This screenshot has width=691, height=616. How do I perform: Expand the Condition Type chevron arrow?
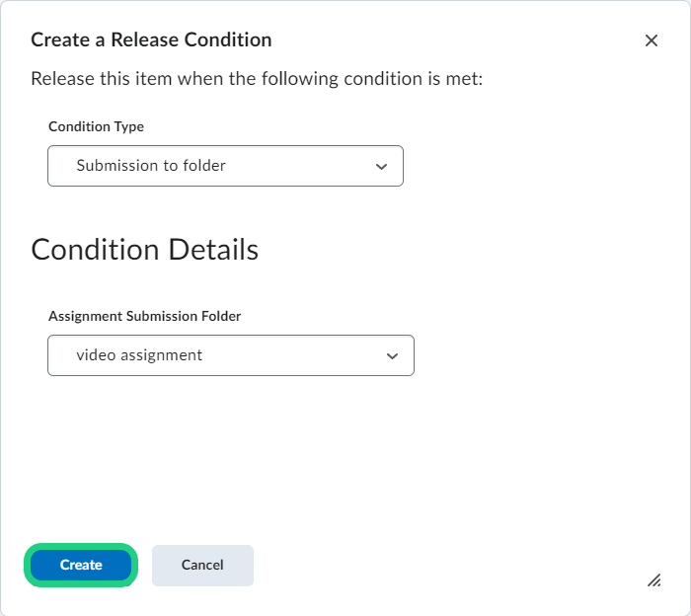tap(382, 167)
